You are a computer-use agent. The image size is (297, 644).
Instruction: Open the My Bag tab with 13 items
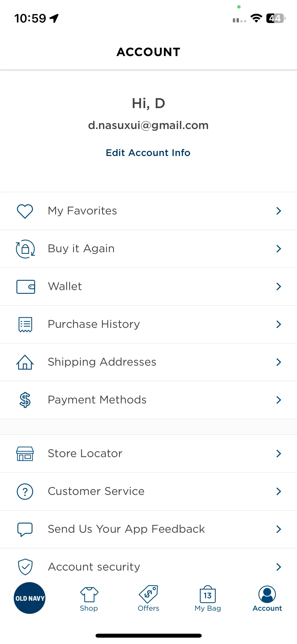tap(208, 599)
